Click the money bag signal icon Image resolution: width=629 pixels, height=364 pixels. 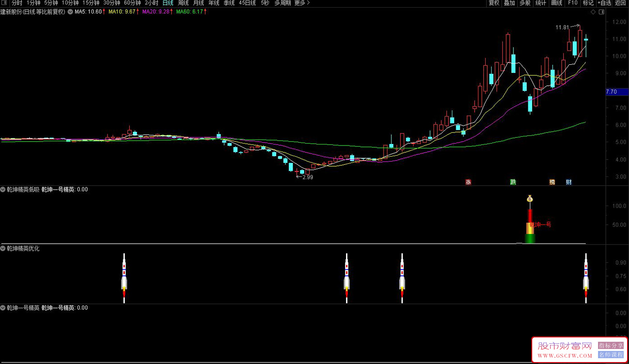point(530,198)
